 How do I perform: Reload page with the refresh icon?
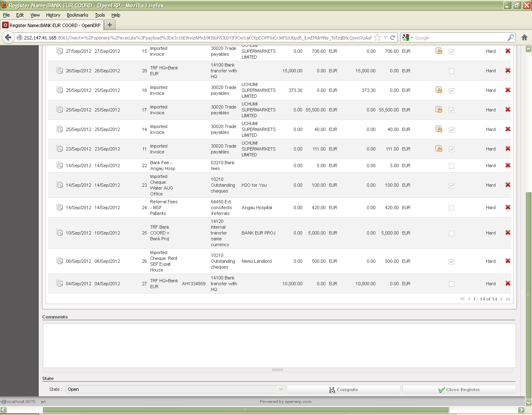tap(392, 37)
